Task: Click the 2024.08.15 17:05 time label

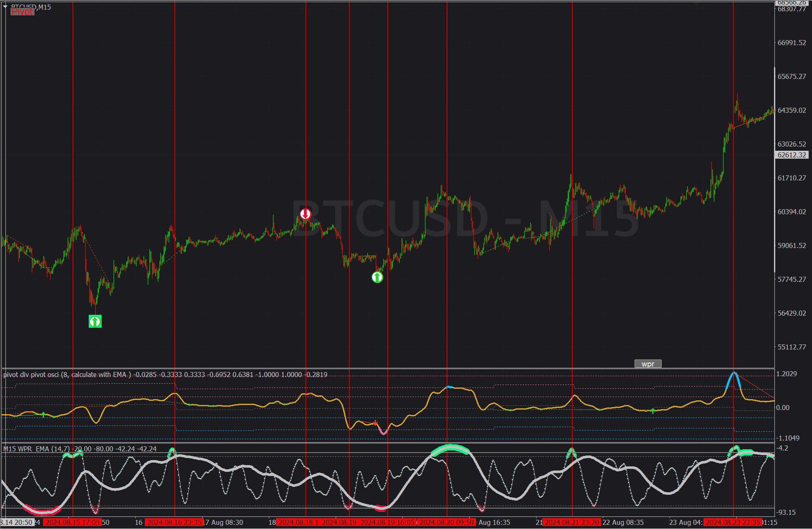Action: tap(73, 522)
